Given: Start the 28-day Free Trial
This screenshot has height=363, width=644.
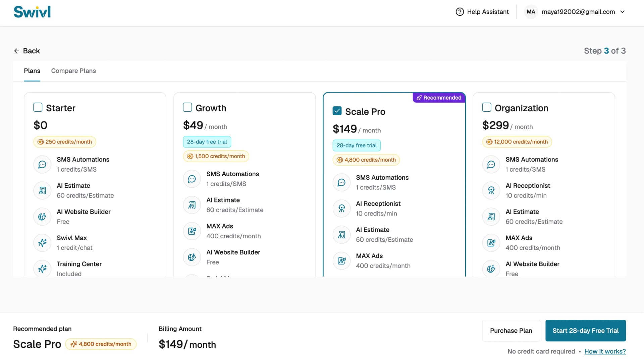Looking at the screenshot, I should pos(586,330).
